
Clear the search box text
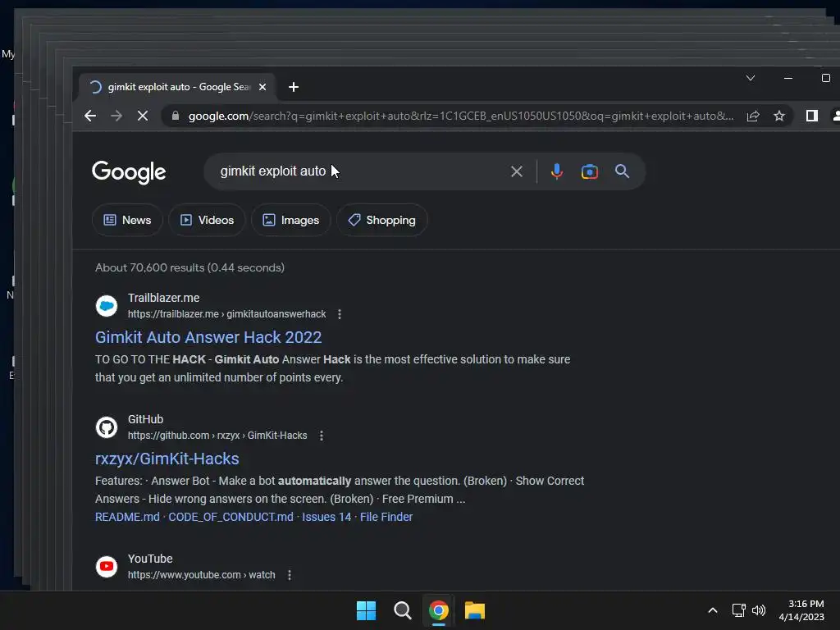[517, 171]
